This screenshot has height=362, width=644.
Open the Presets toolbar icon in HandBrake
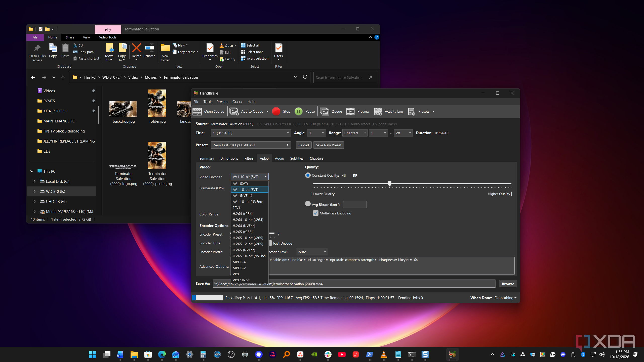[412, 111]
